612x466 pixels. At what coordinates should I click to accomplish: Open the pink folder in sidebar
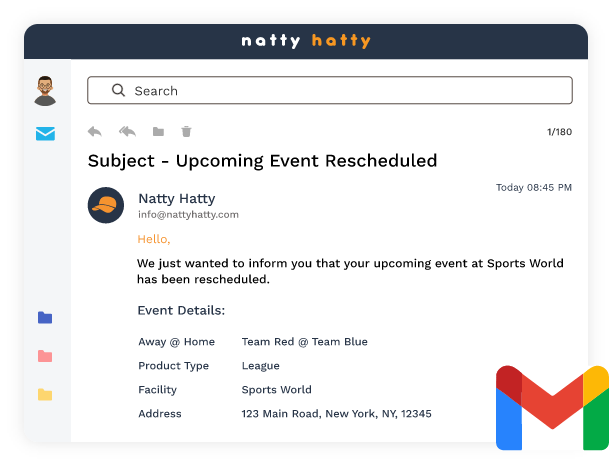coord(45,356)
